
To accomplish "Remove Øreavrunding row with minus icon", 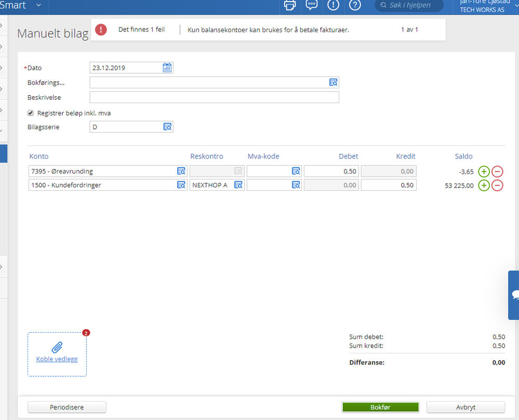I will pos(497,172).
